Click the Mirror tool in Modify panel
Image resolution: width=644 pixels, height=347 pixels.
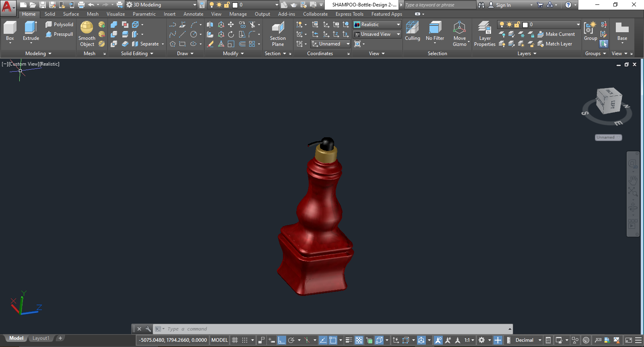point(210,25)
